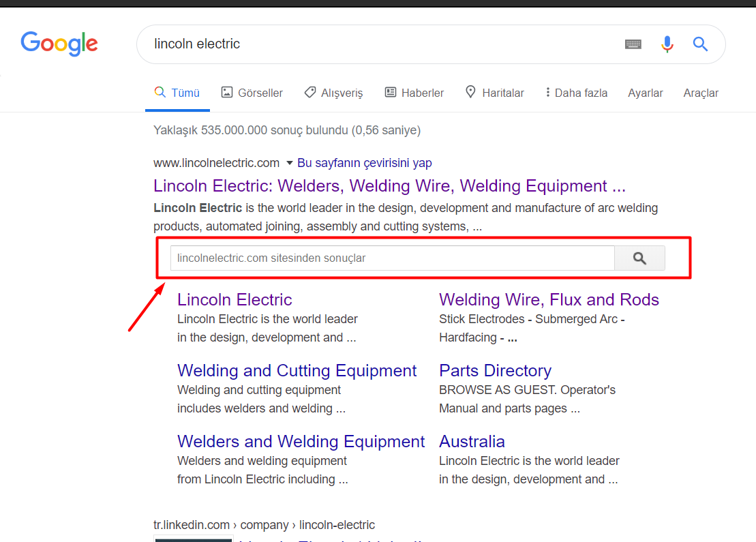Submit the lincolnelectric.com site search button
Screen dimensions: 756x542
click(640, 258)
